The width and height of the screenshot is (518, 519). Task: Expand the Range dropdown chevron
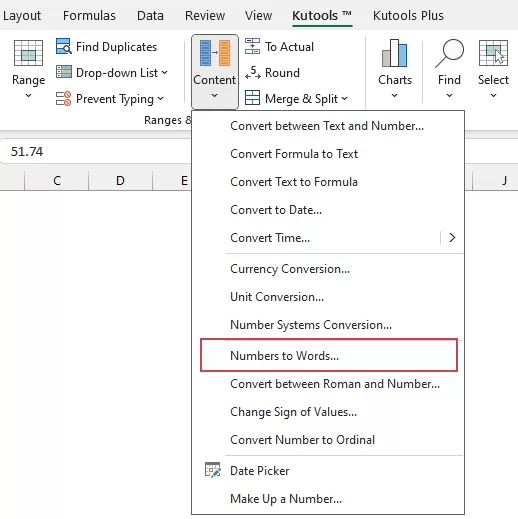coord(28,96)
